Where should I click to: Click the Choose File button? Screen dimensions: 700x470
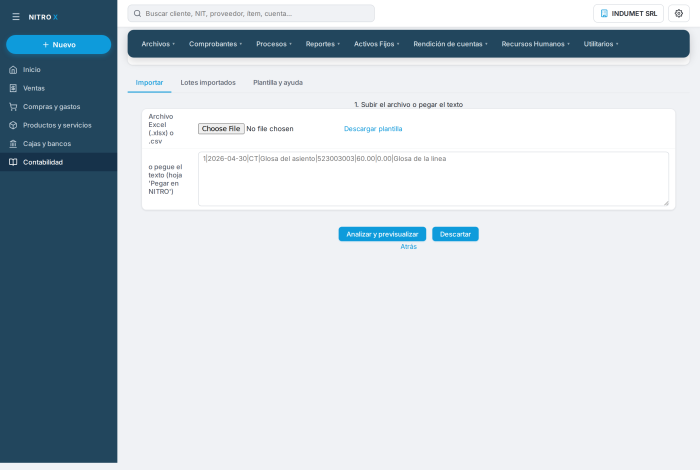pyautogui.click(x=221, y=129)
